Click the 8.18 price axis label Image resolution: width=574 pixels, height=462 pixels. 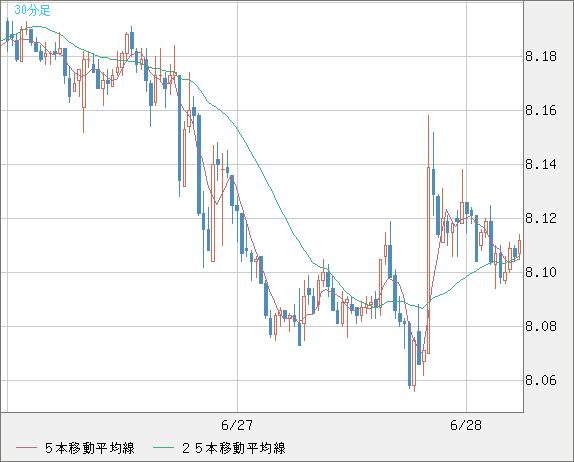tap(541, 57)
